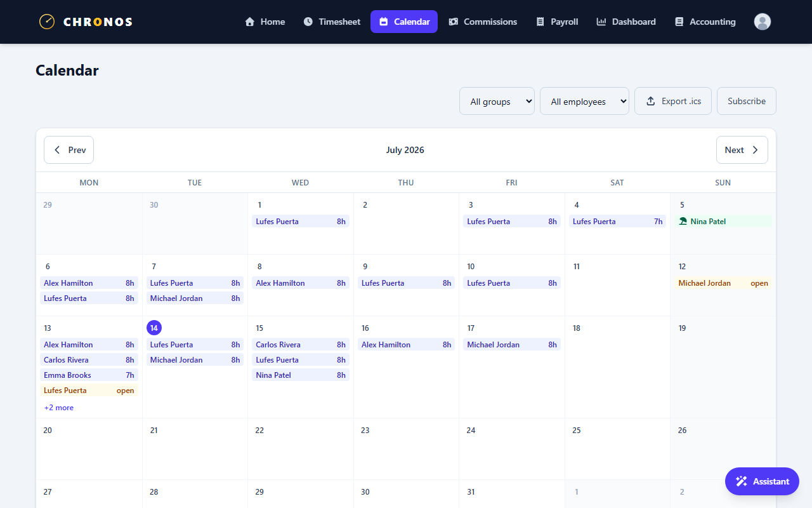Open Lufes Puerta entry on July 9
812x508 pixels.
[x=406, y=283]
